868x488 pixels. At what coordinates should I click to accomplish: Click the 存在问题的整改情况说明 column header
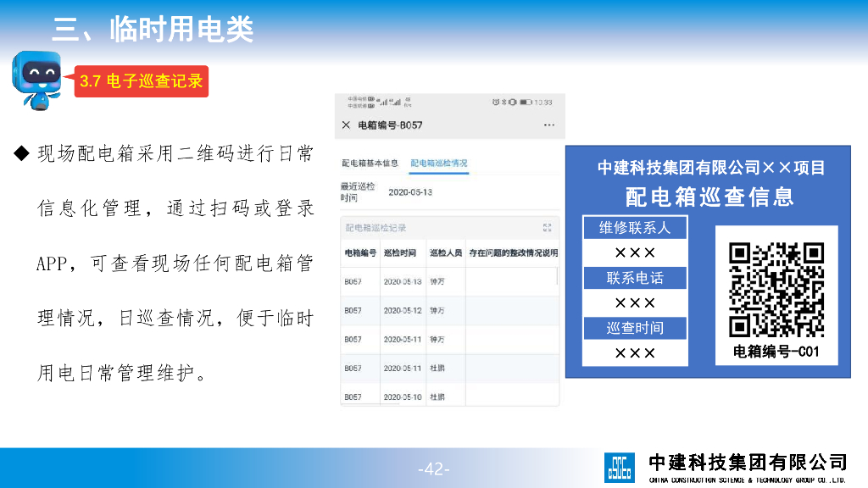coord(513,252)
